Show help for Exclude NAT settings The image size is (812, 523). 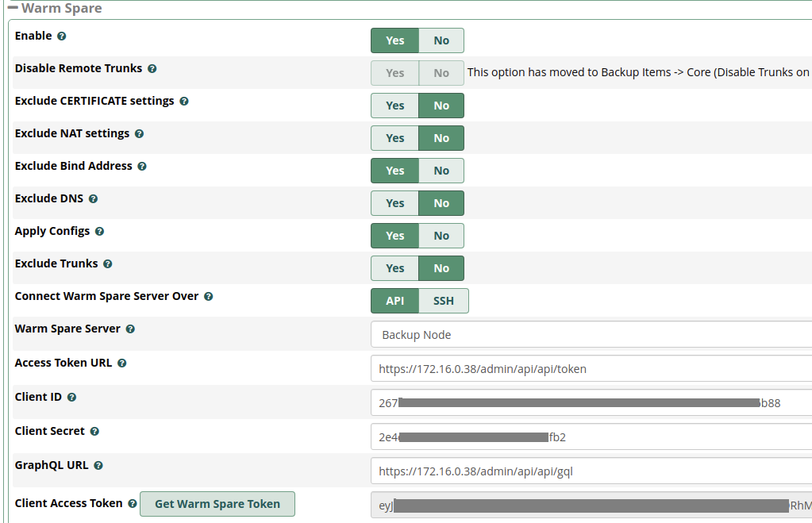pos(140,134)
